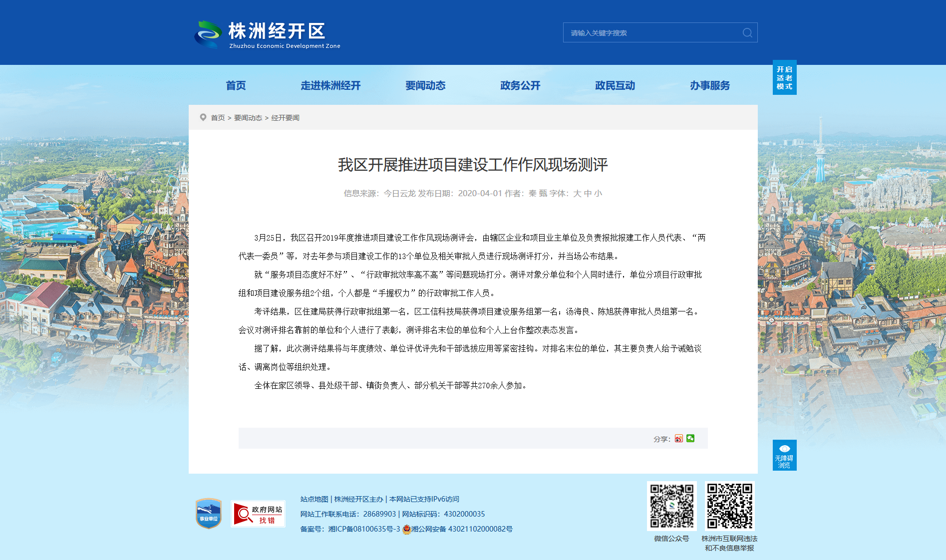Share article via Weibo icon

tap(678, 438)
